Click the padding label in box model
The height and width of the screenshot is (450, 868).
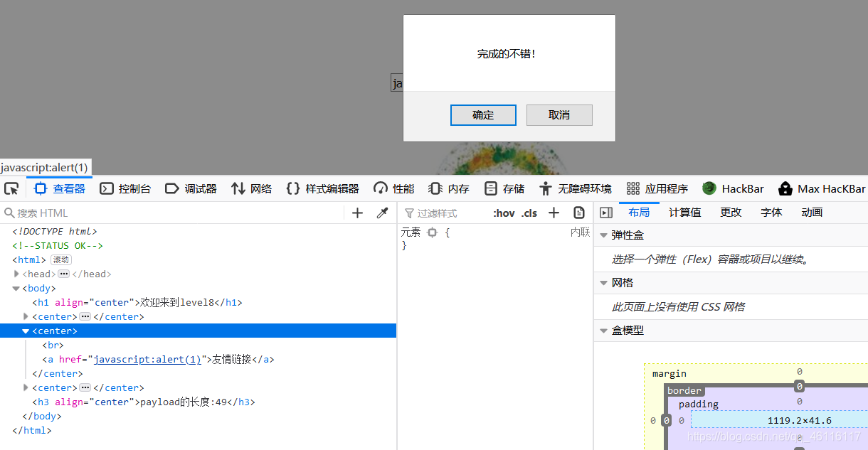click(698, 404)
